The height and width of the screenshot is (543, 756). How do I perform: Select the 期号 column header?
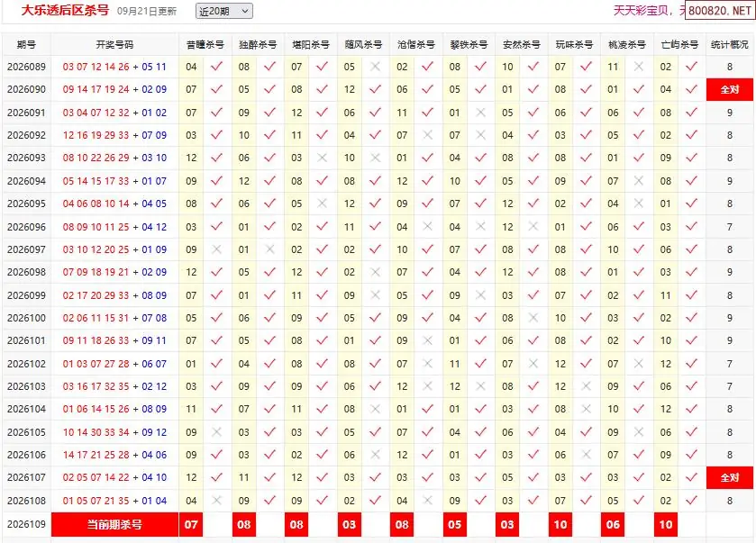click(x=26, y=45)
